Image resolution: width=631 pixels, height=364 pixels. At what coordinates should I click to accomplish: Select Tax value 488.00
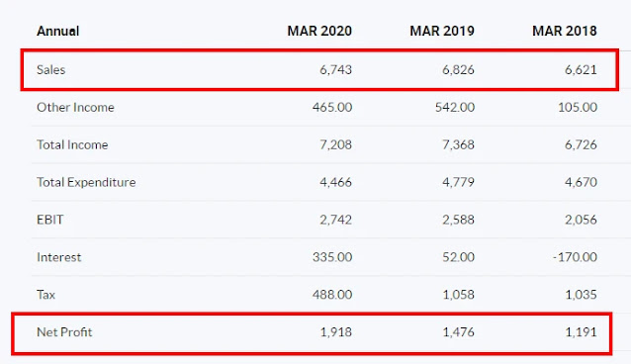tap(332, 295)
